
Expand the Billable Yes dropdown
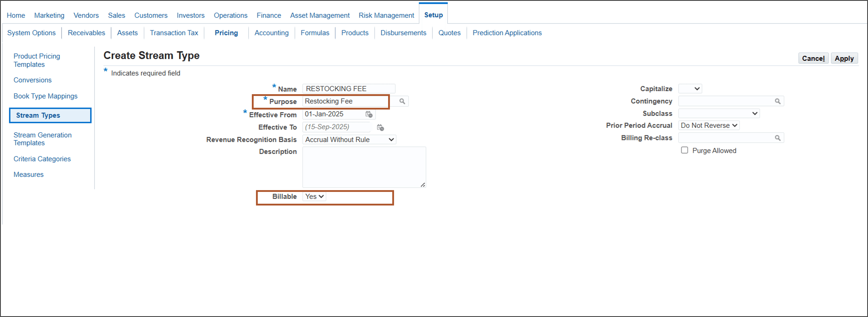pos(314,197)
